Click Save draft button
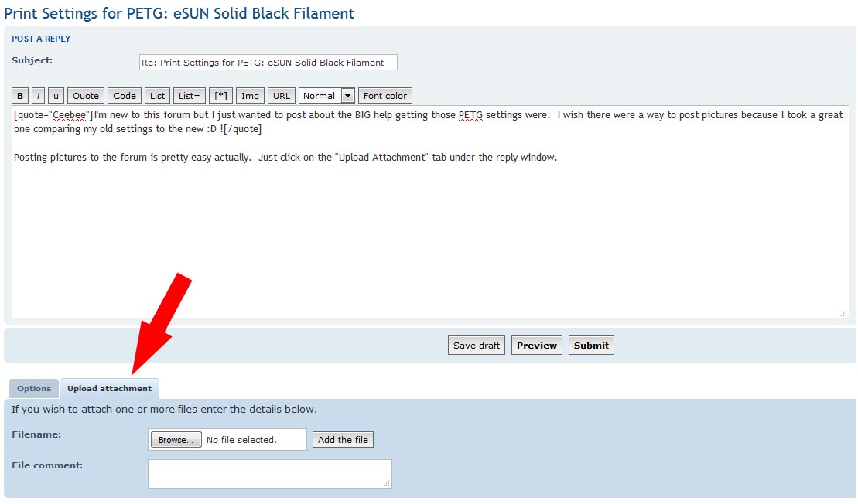This screenshot has height=504, width=858. (x=477, y=346)
